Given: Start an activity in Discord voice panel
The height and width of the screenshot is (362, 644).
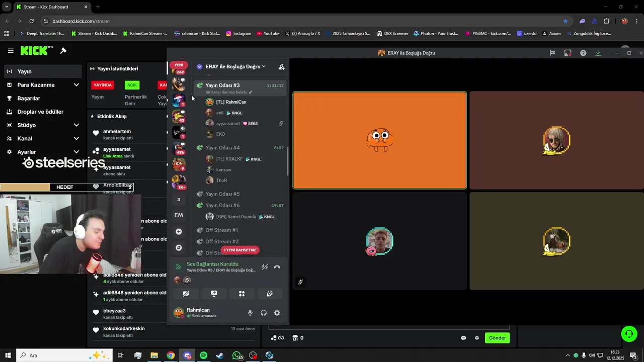Looking at the screenshot, I should [242, 294].
